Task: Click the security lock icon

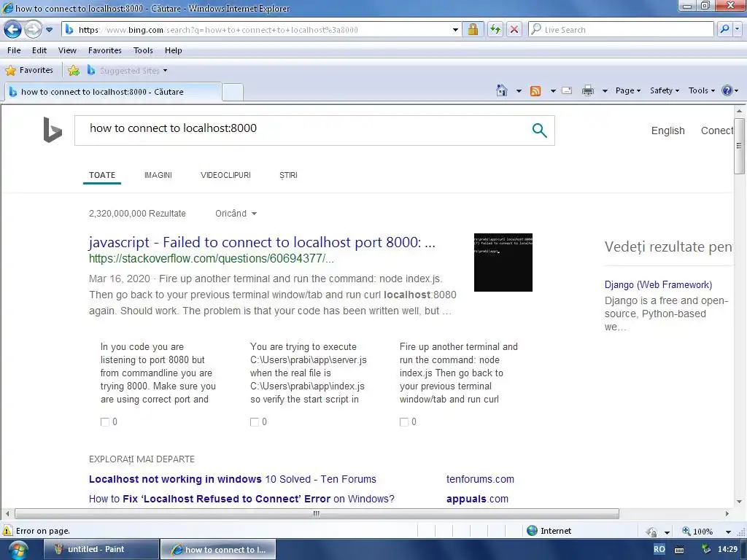Action: pos(473,29)
